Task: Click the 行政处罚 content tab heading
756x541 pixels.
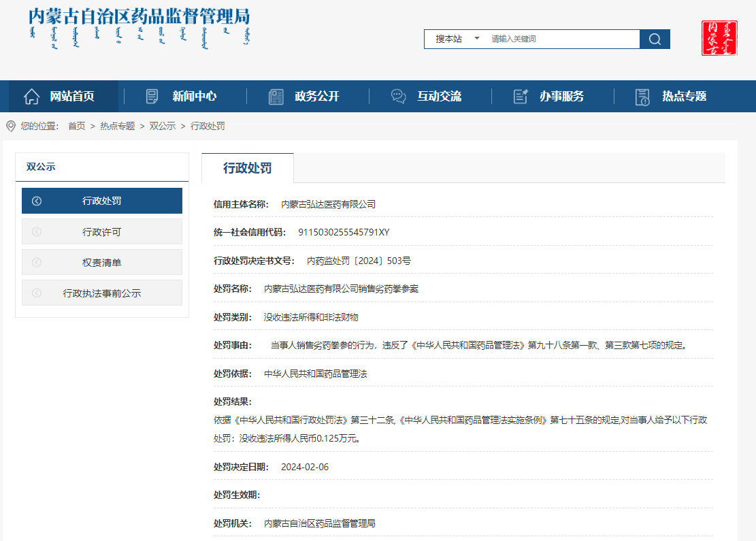Action: 247,168
